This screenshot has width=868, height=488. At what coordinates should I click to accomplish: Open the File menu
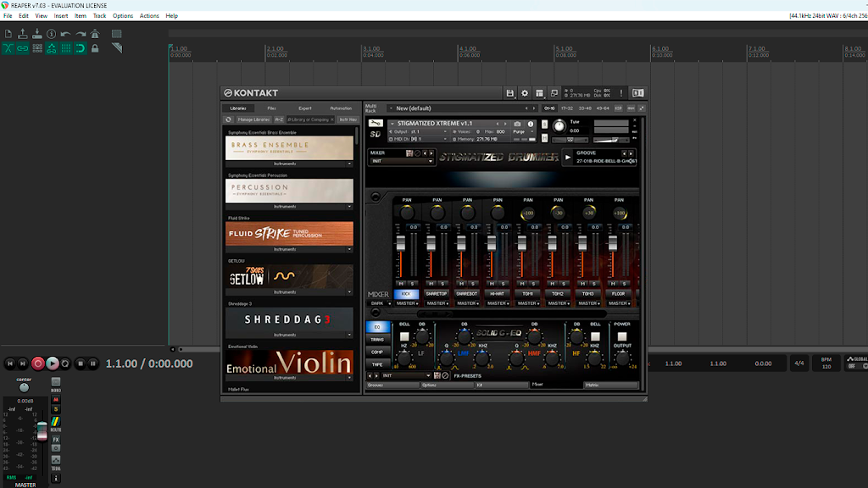pyautogui.click(x=8, y=16)
